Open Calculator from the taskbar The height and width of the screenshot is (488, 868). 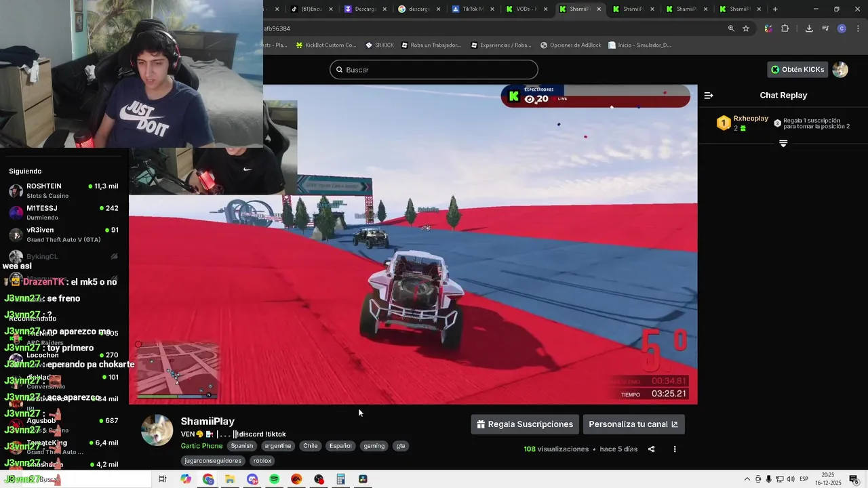click(x=340, y=479)
